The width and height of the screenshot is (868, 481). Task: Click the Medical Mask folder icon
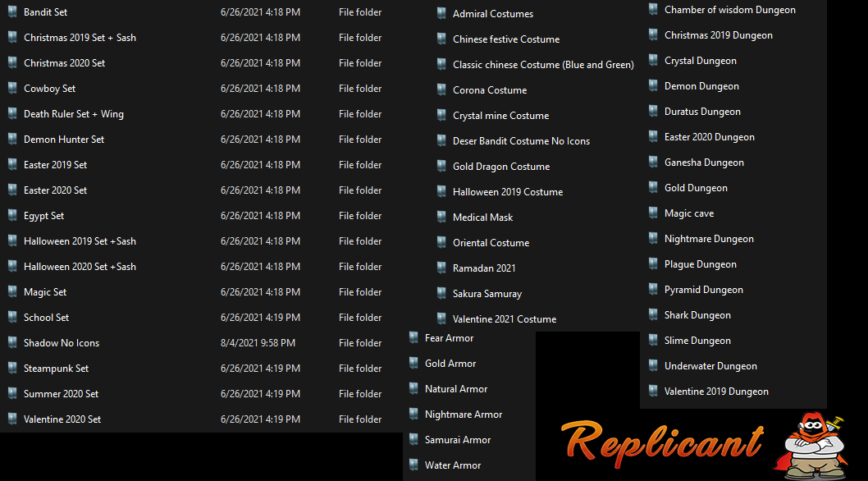coord(441,218)
